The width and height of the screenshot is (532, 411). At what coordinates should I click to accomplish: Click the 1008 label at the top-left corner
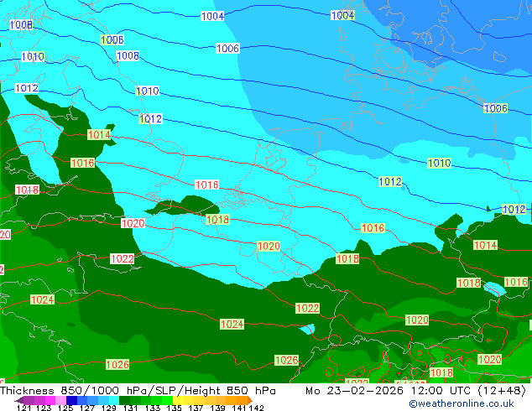coord(21,24)
